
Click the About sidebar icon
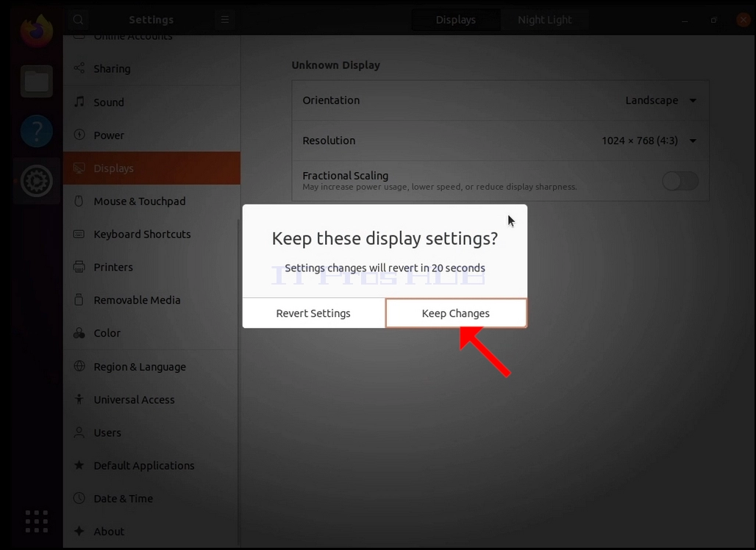click(x=79, y=531)
